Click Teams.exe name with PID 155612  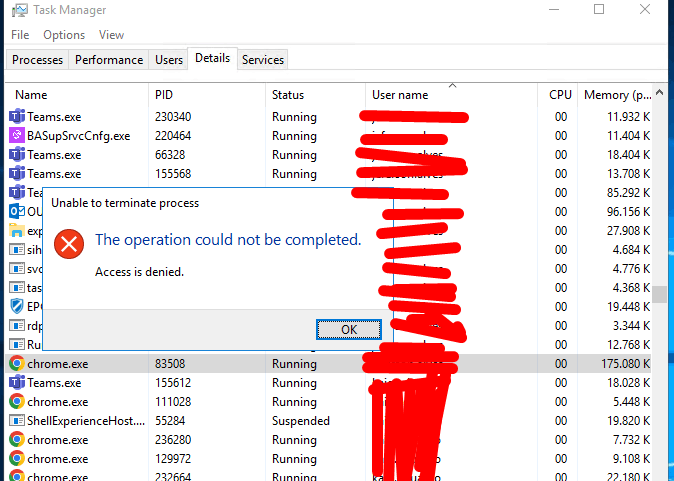point(54,383)
